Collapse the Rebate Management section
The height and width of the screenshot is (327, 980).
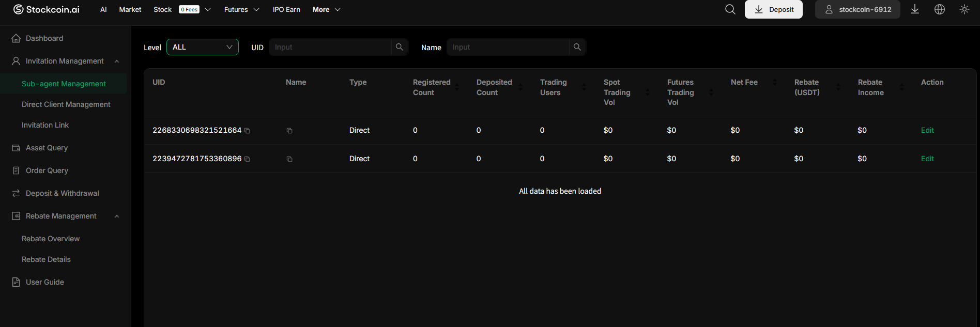click(x=65, y=216)
